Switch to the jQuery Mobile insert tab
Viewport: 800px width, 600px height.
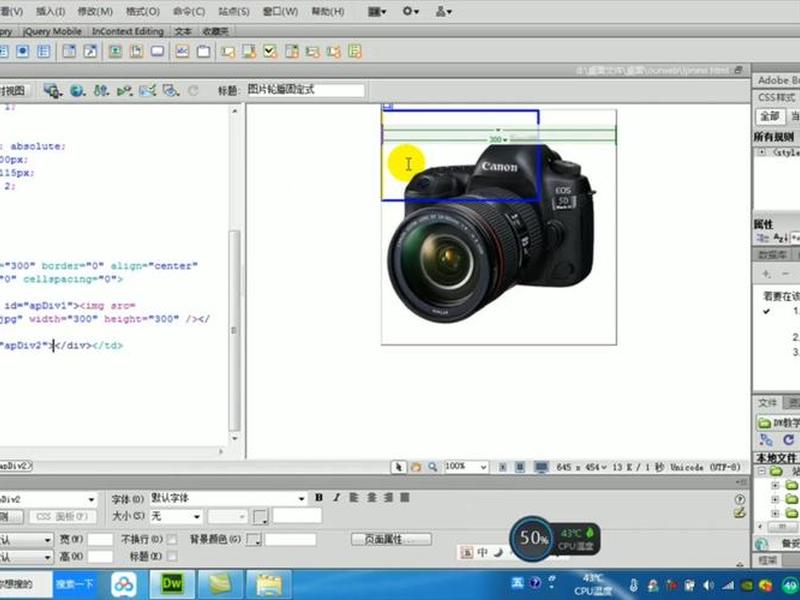[x=52, y=32]
